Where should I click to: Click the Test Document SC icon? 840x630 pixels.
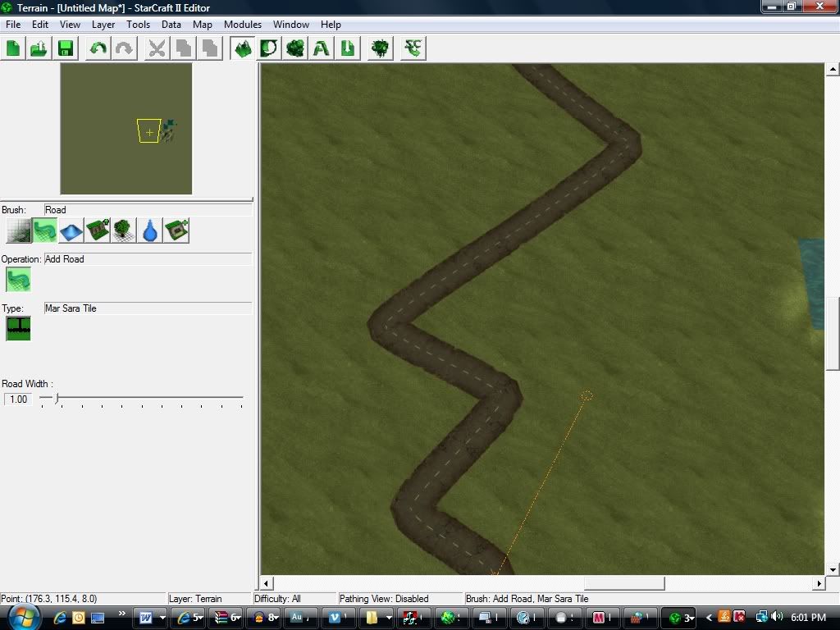(413, 48)
